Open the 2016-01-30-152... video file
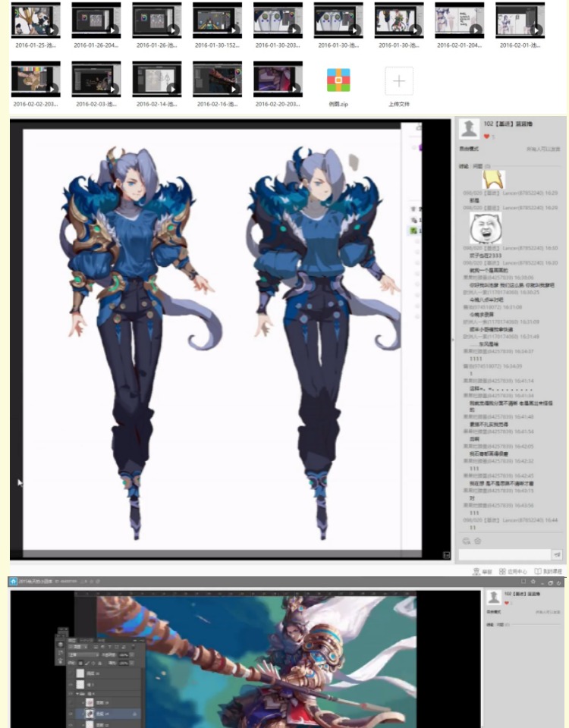 point(218,20)
